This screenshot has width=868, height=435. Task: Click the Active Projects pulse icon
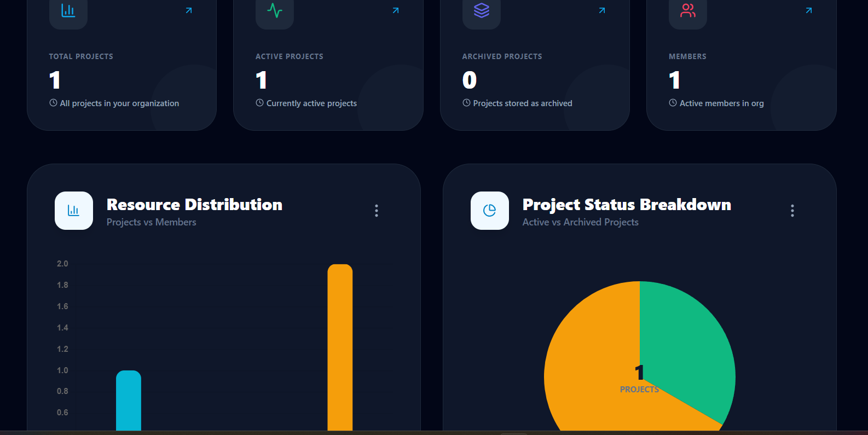point(275,10)
